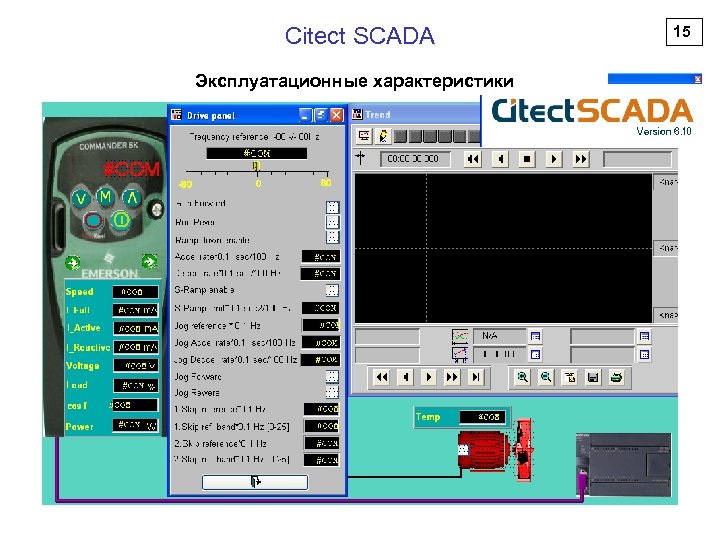Click the trend span graph icon
Screen dimensions: 720x540
460,336
